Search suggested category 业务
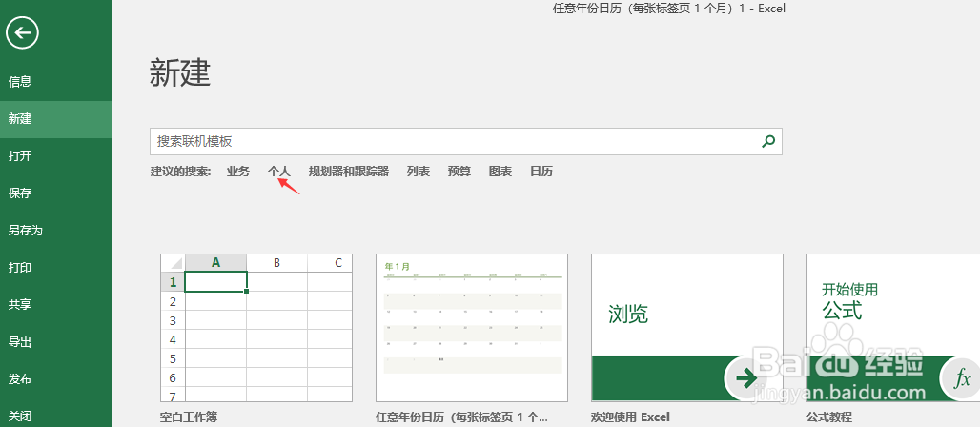 pos(238,172)
